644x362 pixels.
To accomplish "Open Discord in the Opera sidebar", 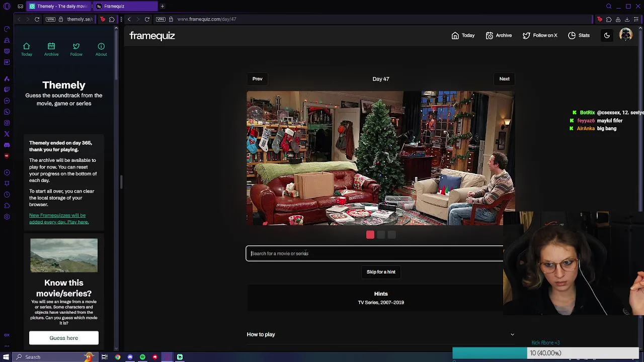I will (x=7, y=145).
